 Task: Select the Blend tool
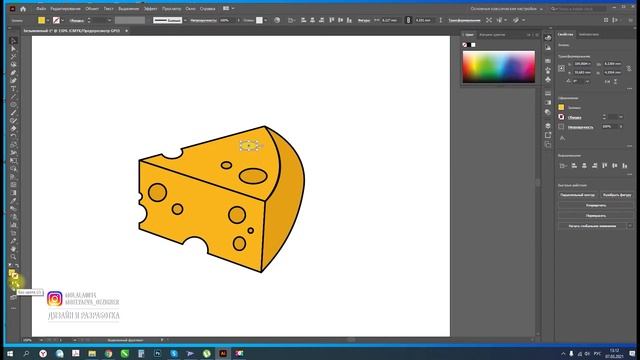click(x=13, y=209)
